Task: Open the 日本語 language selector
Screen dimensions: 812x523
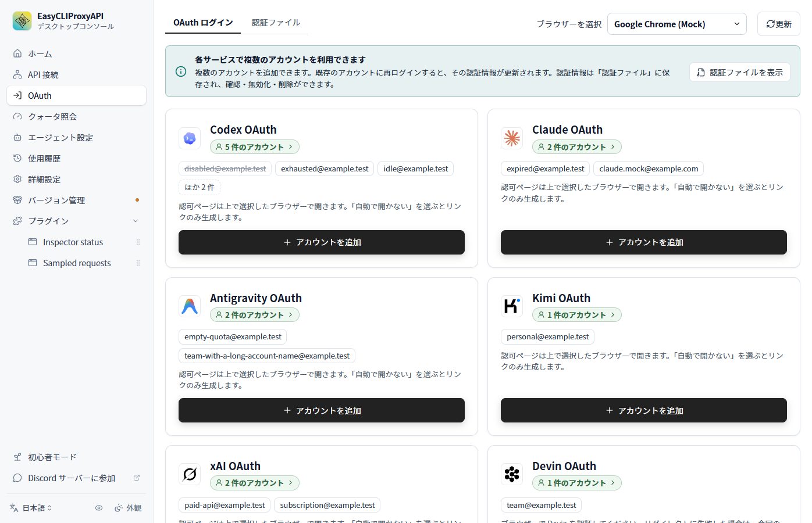Action: (x=31, y=508)
